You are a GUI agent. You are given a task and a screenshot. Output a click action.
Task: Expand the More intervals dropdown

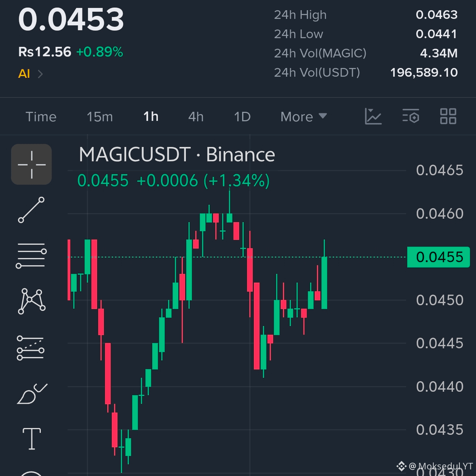[x=304, y=117]
